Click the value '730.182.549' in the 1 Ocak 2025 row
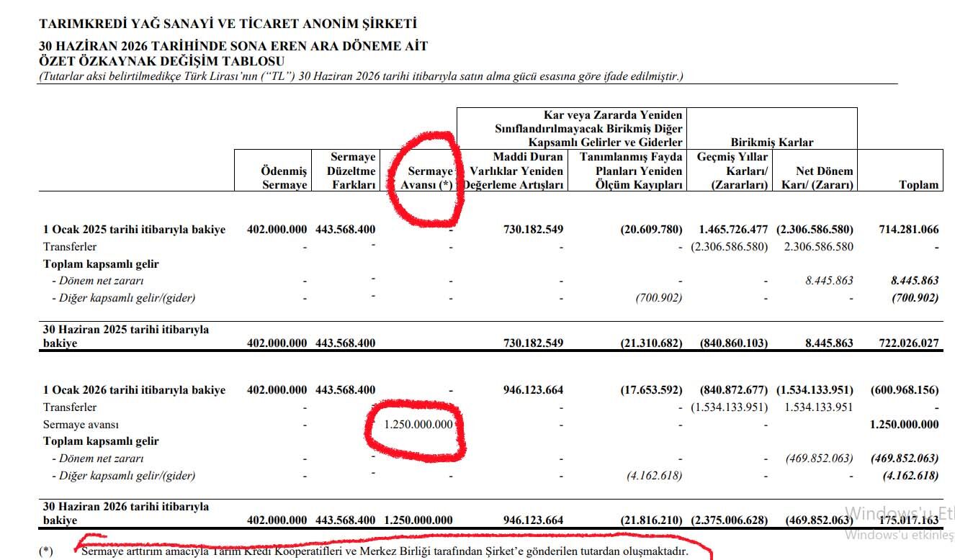This screenshot has height=560, width=955. pyautogui.click(x=533, y=230)
